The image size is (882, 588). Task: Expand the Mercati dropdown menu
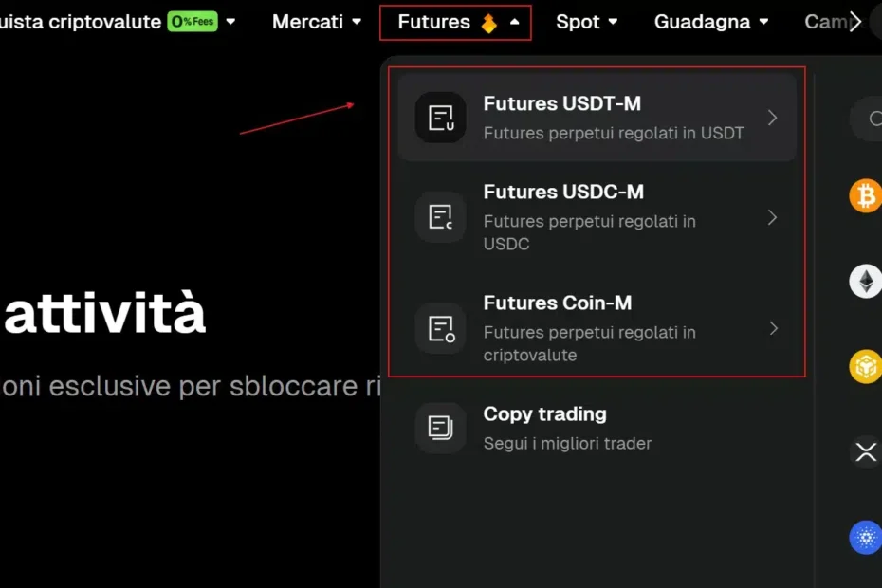pyautogui.click(x=316, y=21)
